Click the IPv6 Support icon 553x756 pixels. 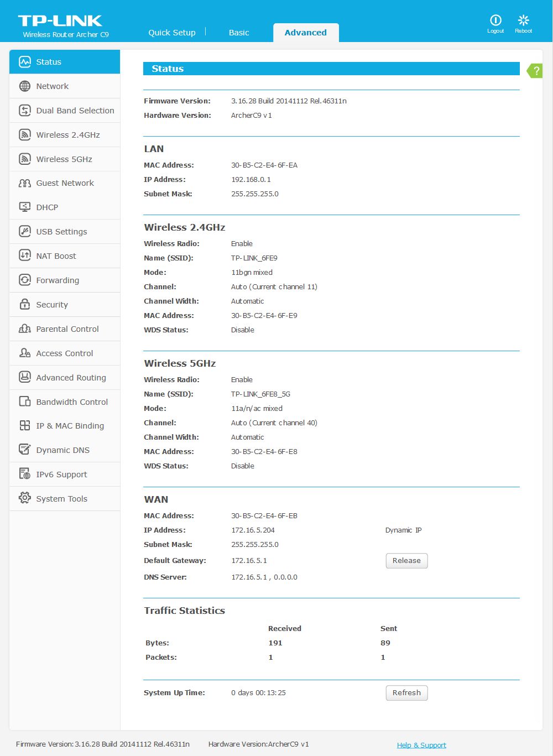coord(24,475)
